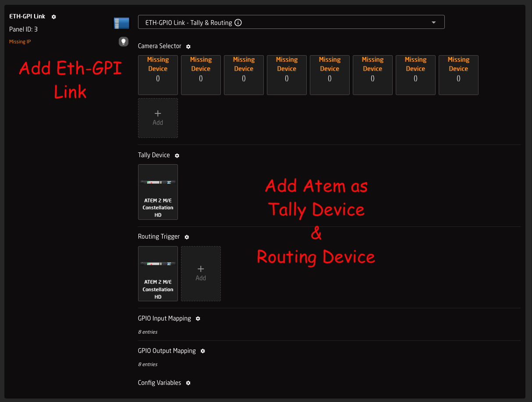Expand GPIO Input Mapping 8 entries
The width and height of the screenshot is (532, 402).
click(148, 332)
